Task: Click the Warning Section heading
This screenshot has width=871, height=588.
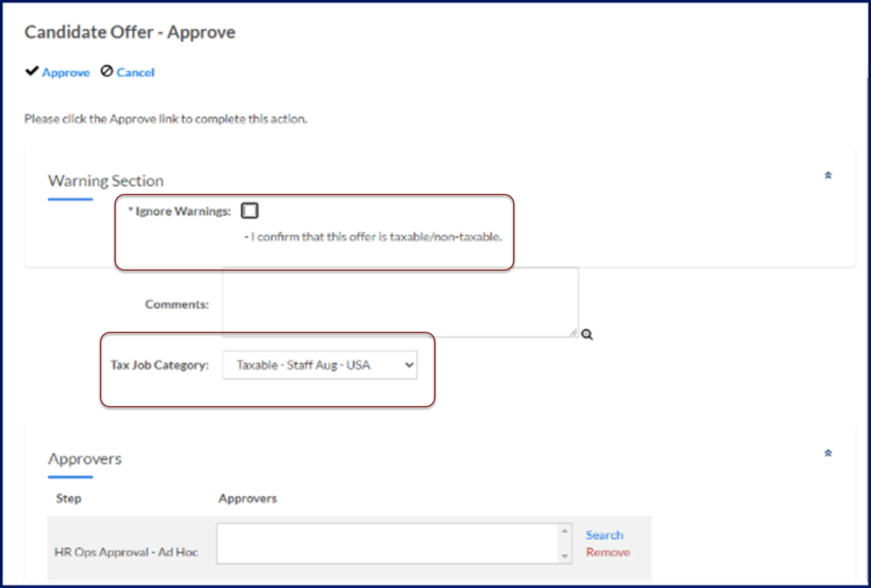Action: click(105, 181)
